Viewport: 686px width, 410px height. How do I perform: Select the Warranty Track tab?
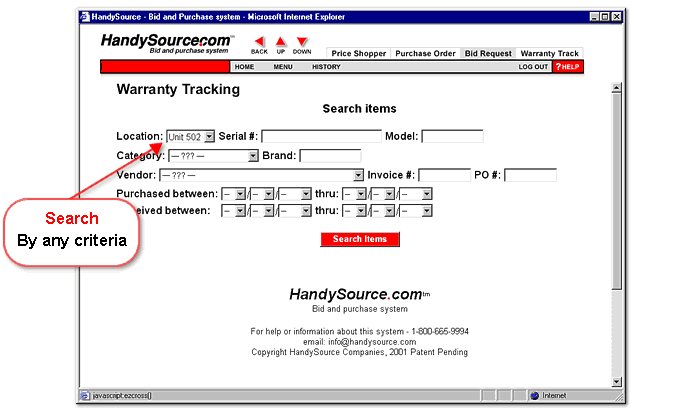(549, 54)
